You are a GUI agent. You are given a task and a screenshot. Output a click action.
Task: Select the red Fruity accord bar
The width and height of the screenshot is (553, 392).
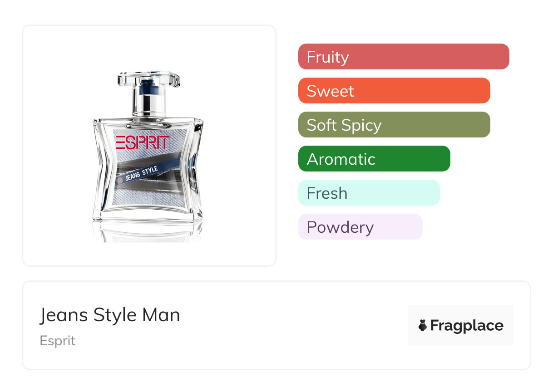(404, 57)
